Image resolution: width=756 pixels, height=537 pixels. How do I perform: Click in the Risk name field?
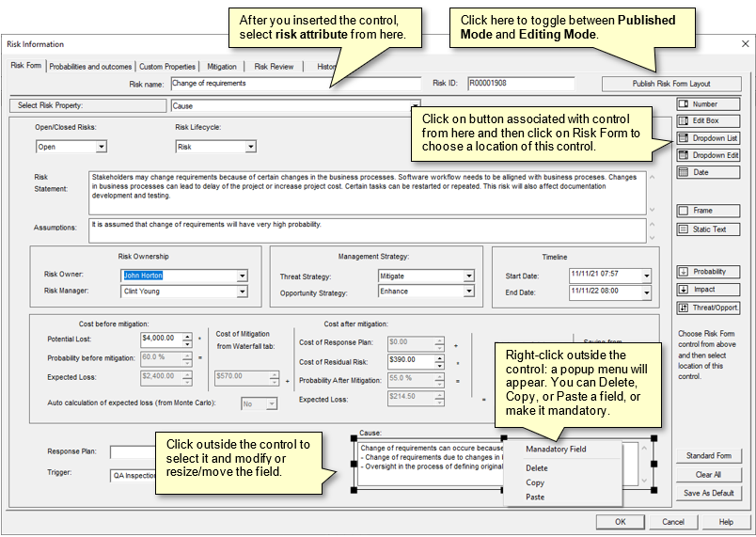296,84
